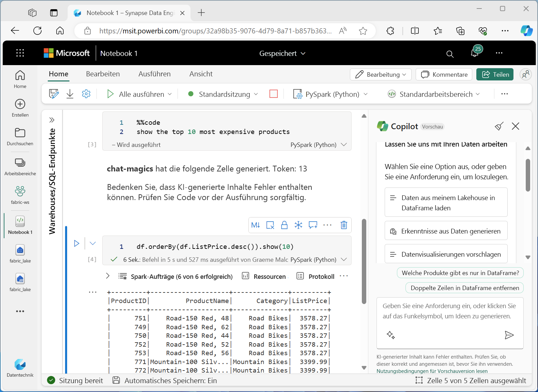538x392 pixels.
Task: Open Arbeitsbereiche in left sidebar
Action: pyautogui.click(x=20, y=166)
